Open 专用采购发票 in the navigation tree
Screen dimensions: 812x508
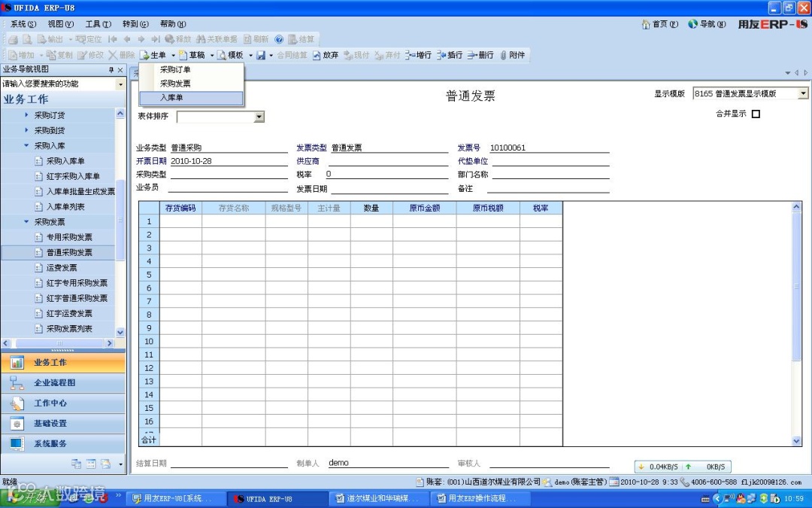pyautogui.click(x=69, y=237)
